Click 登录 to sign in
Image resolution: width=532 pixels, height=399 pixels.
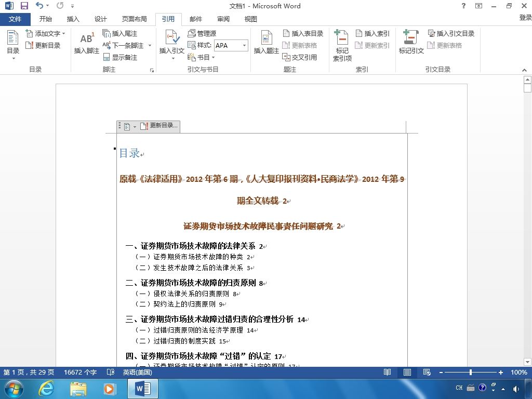(525, 18)
